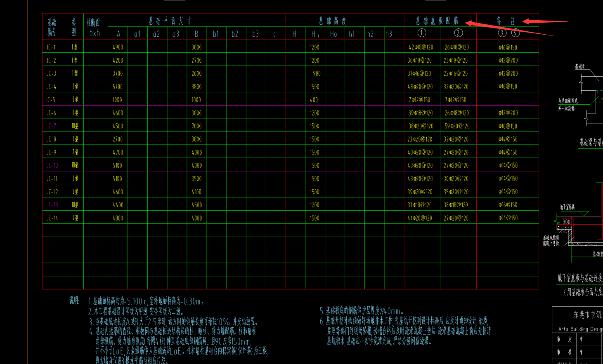The width and height of the screenshot is (603, 364).
Task: Click the "审核" title block cell
Action: tap(564, 352)
